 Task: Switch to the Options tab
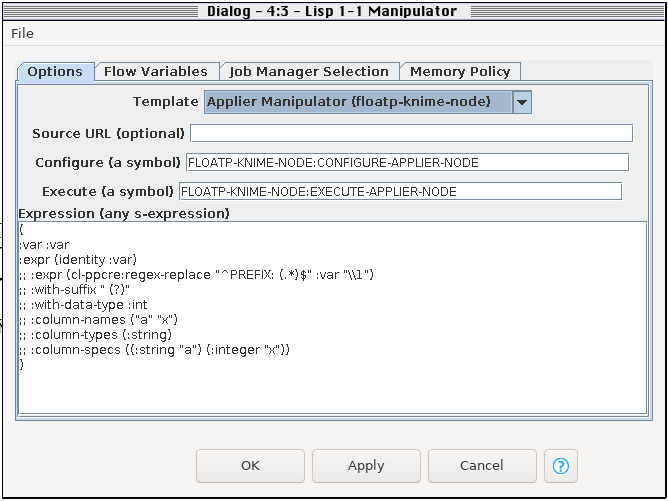pos(55,72)
